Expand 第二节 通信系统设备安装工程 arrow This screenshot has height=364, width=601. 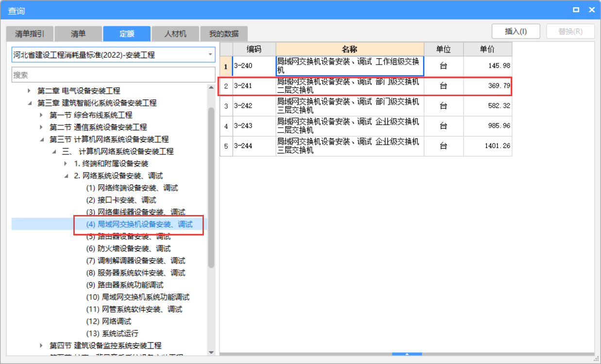coord(41,127)
